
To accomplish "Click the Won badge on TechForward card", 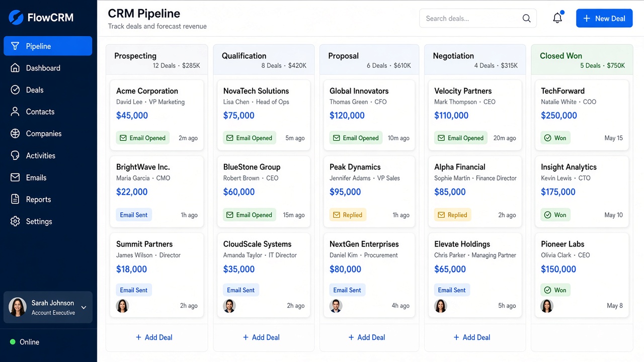I will click(x=555, y=138).
